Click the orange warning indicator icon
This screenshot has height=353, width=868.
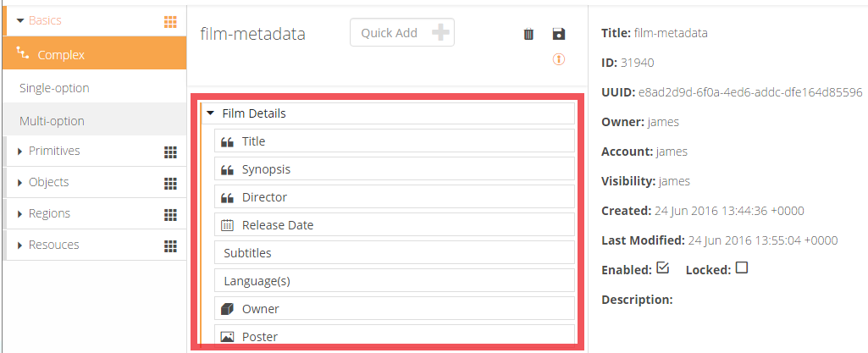(x=558, y=59)
